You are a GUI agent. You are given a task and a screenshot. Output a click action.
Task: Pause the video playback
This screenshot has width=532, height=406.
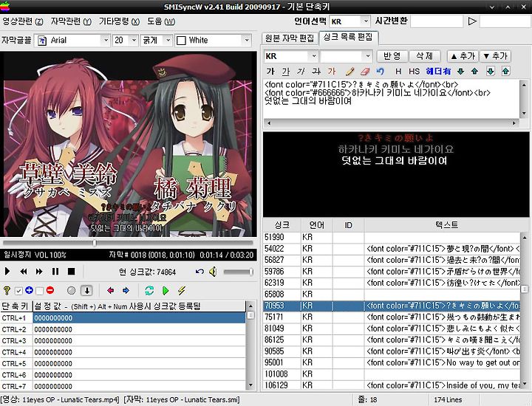[x=55, y=272]
